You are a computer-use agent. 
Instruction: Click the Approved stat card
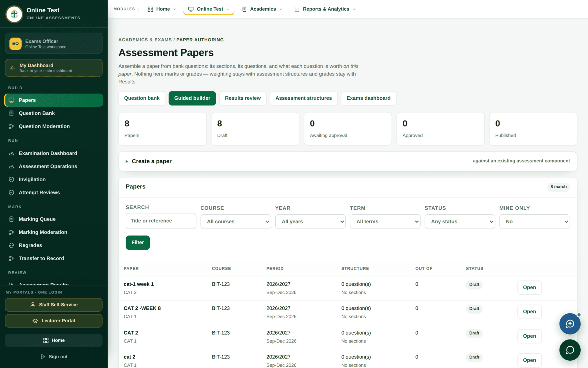440,129
